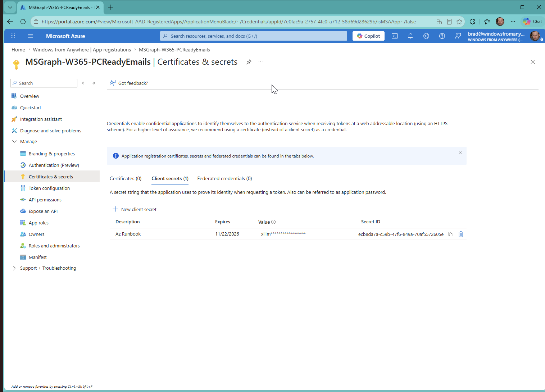Screen dimensions: 545x392
Task: Click the browser address bar URL
Action: pyautogui.click(x=229, y=22)
